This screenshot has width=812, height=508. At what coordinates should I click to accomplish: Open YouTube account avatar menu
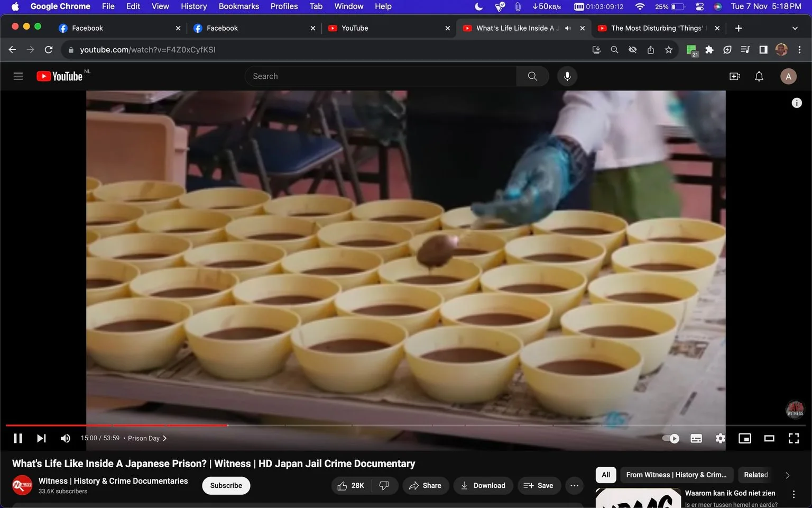(x=788, y=76)
